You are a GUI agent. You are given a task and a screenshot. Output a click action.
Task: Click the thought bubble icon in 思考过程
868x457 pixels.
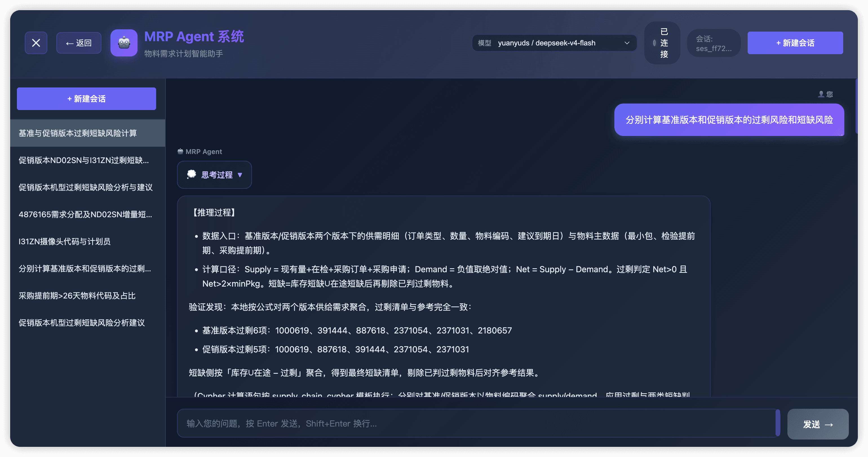[x=191, y=174]
